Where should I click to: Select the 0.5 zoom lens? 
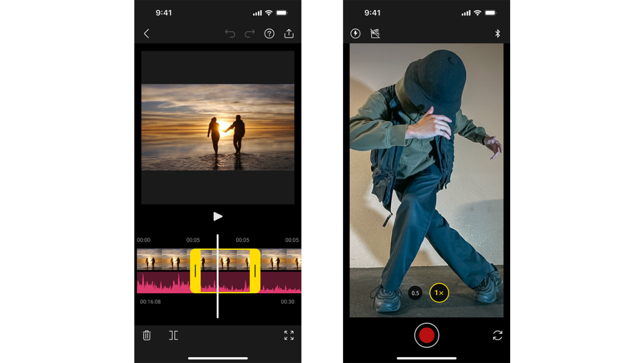click(415, 293)
